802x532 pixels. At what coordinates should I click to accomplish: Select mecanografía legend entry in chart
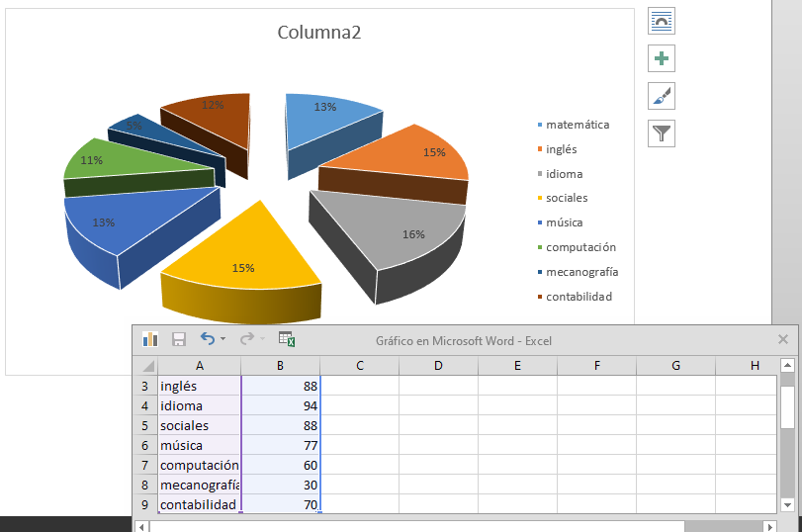(x=578, y=272)
